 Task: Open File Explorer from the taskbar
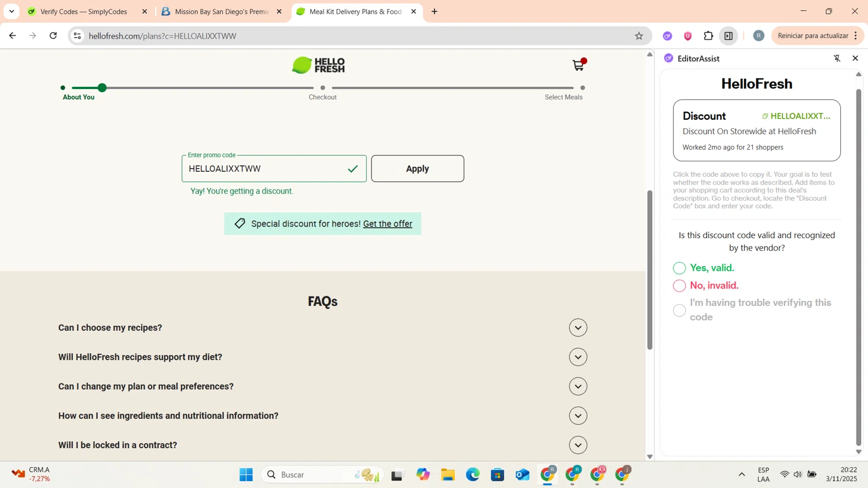[448, 475]
